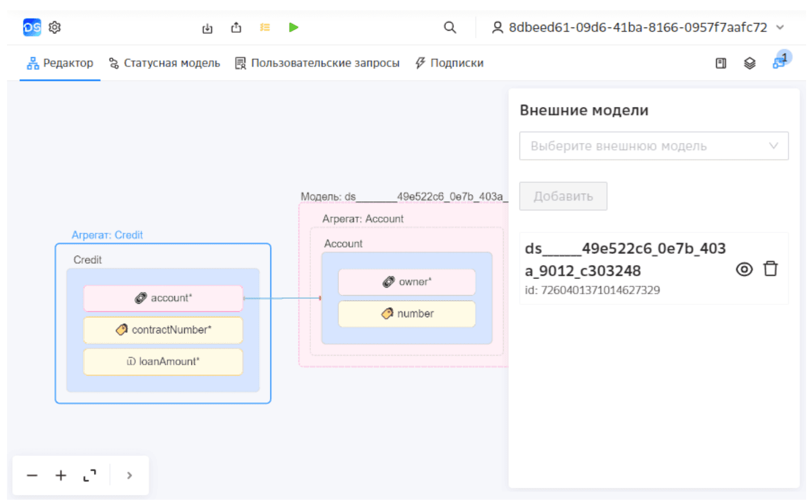Toggle visibility eye for ds_49e522c6 model
The image size is (812, 504).
pyautogui.click(x=744, y=269)
